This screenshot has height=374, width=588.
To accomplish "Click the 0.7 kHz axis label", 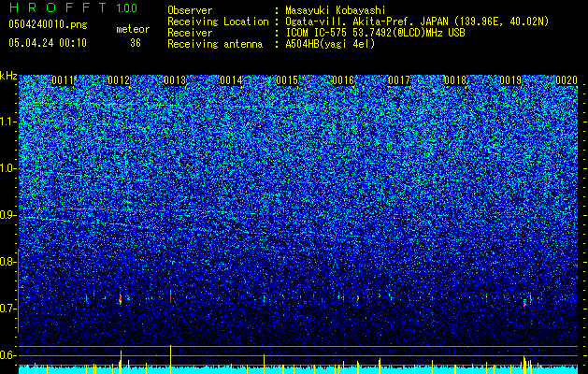I will [8, 309].
